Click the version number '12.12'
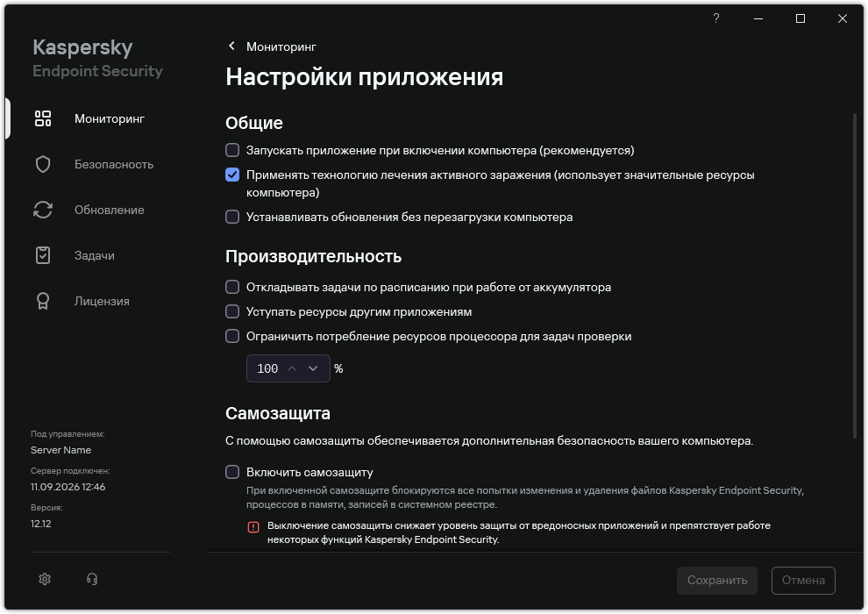This screenshot has height=614, width=868. (41, 524)
